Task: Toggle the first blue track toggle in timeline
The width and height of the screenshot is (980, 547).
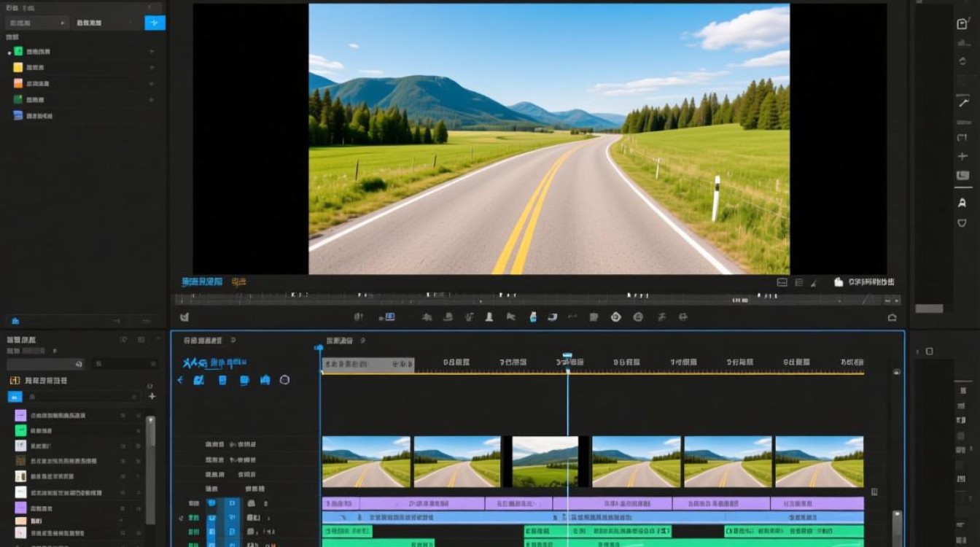Action: tap(212, 503)
